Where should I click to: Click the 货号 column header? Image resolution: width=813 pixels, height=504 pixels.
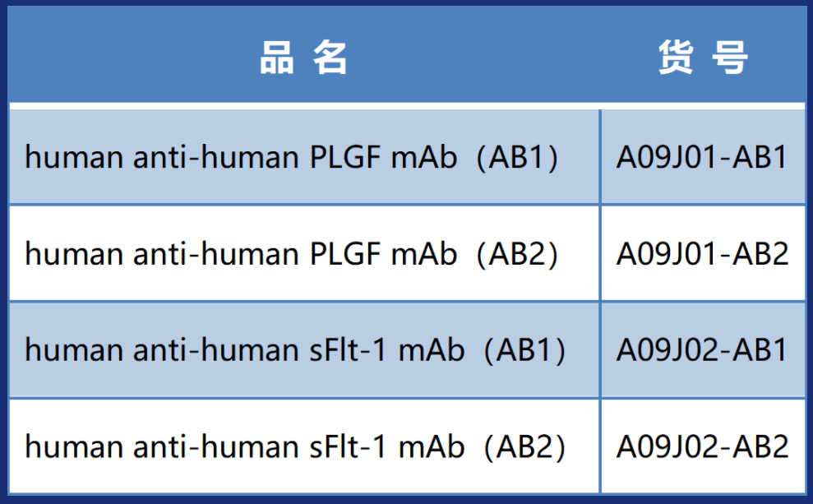coord(703,57)
